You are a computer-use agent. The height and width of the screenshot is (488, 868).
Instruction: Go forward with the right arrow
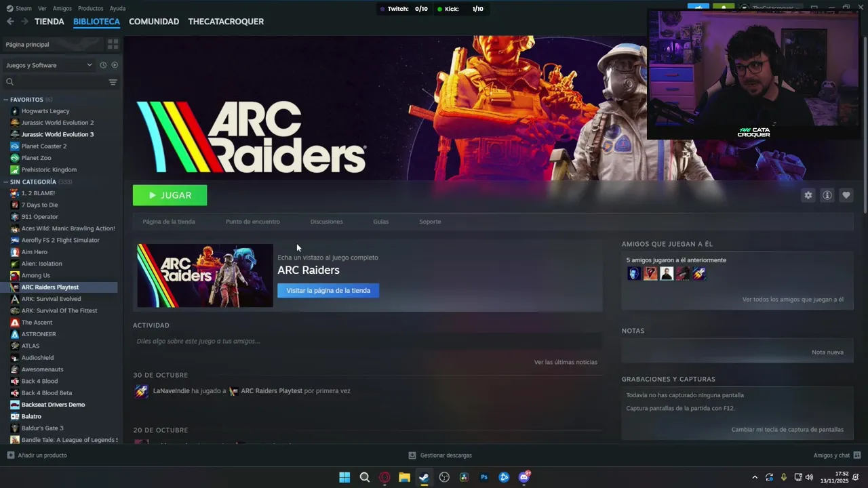pyautogui.click(x=24, y=22)
